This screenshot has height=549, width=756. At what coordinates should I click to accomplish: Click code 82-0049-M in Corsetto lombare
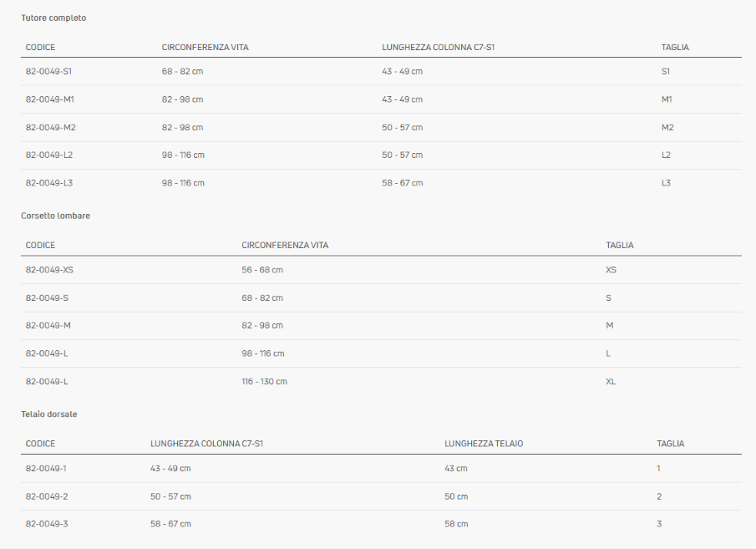pyautogui.click(x=48, y=325)
